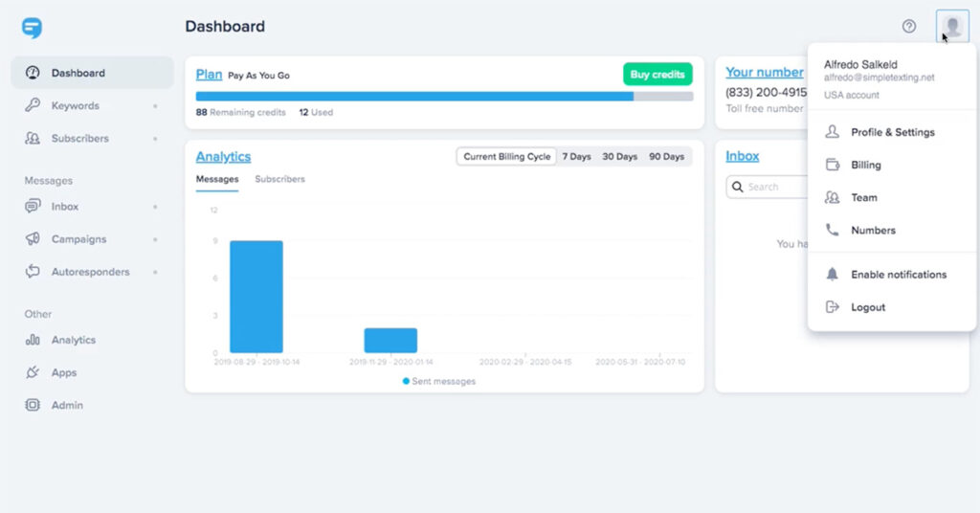
Task: Open the Plan heading link
Action: click(x=209, y=75)
